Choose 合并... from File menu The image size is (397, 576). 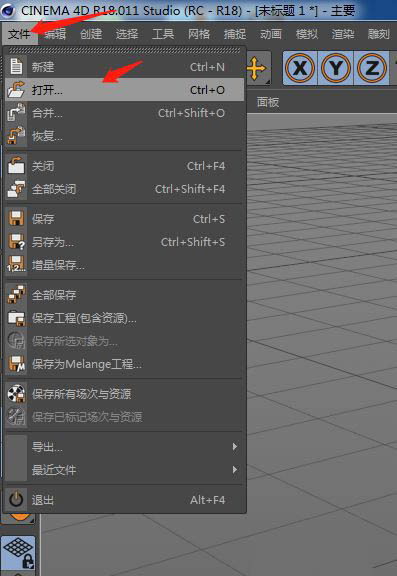124,113
